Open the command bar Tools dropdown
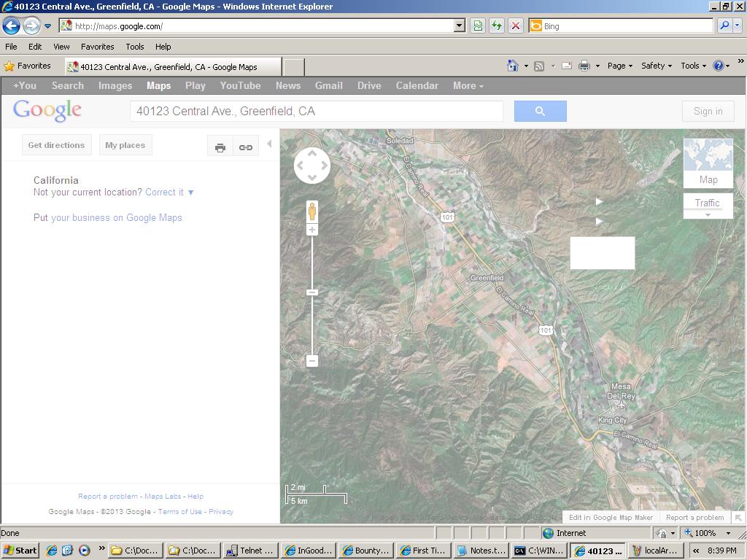The height and width of the screenshot is (560, 747). (x=693, y=66)
